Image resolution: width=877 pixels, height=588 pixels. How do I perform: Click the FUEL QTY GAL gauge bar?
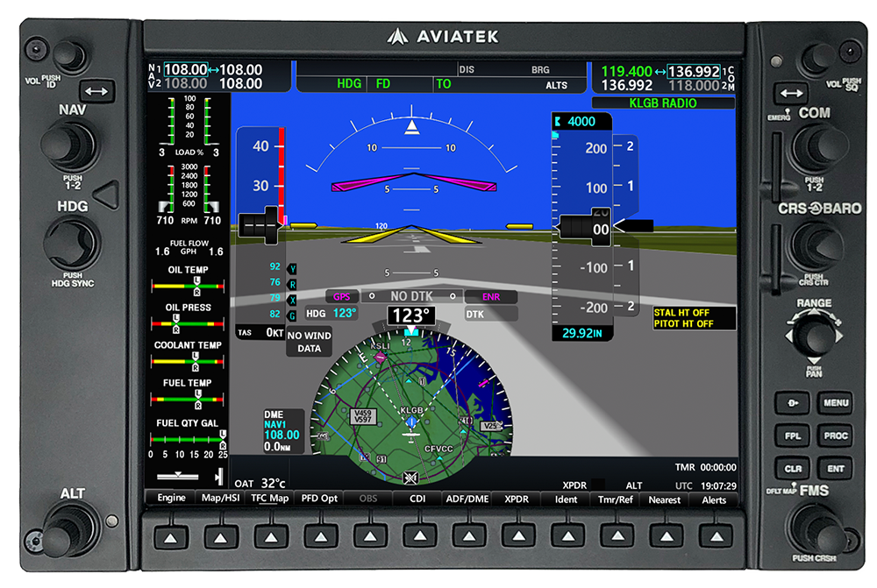point(188,439)
